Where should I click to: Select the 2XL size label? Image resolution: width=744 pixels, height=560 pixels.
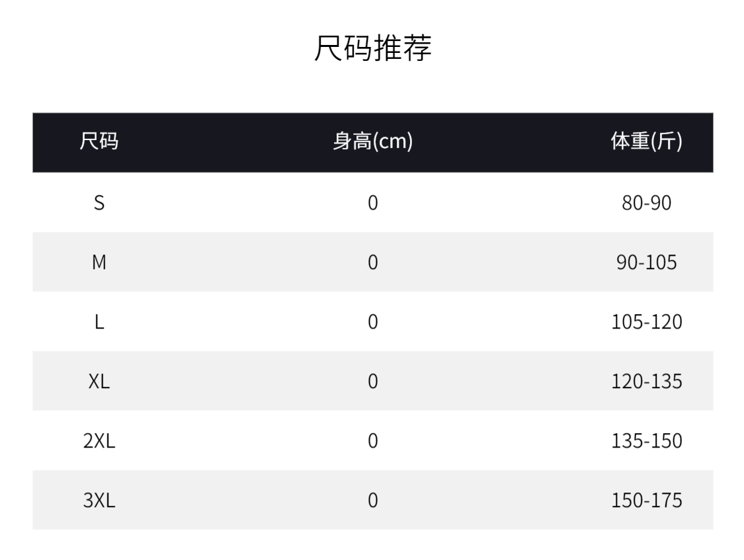point(99,441)
